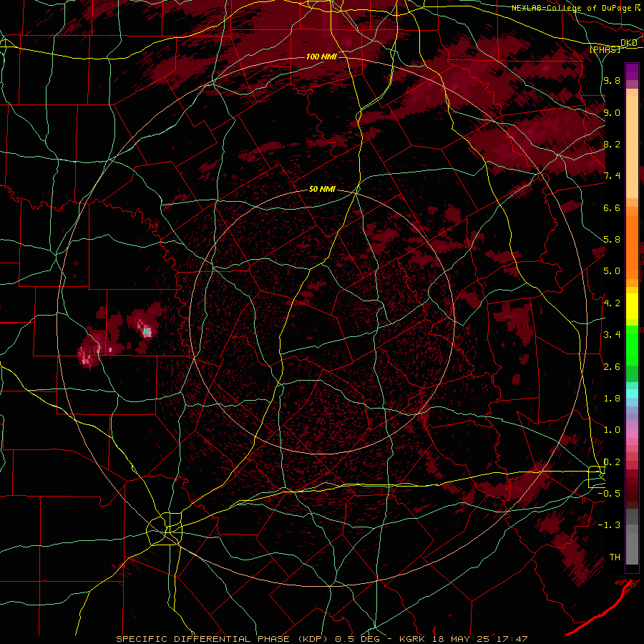Click the 9.0 value on the scale

click(612, 112)
